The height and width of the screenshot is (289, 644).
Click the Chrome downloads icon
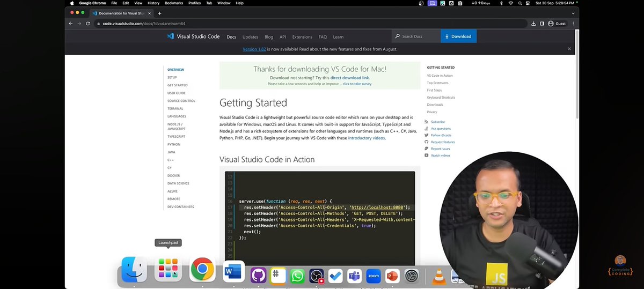coord(533,24)
